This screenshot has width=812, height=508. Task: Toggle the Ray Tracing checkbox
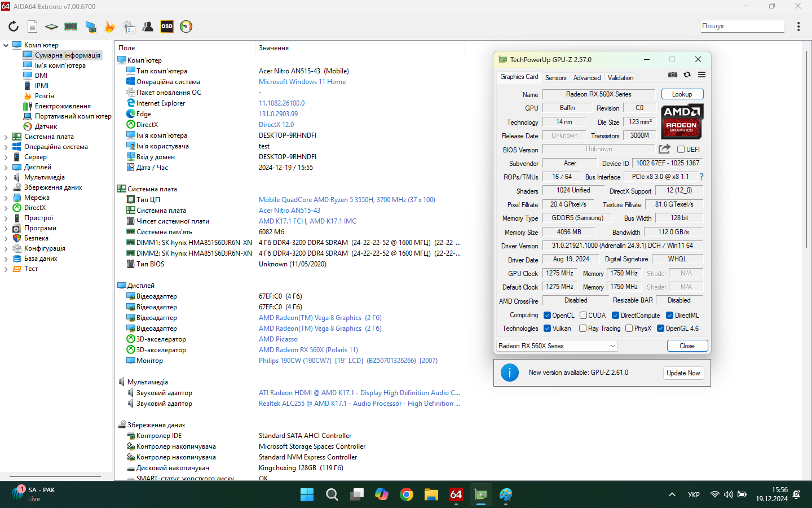[x=583, y=329]
